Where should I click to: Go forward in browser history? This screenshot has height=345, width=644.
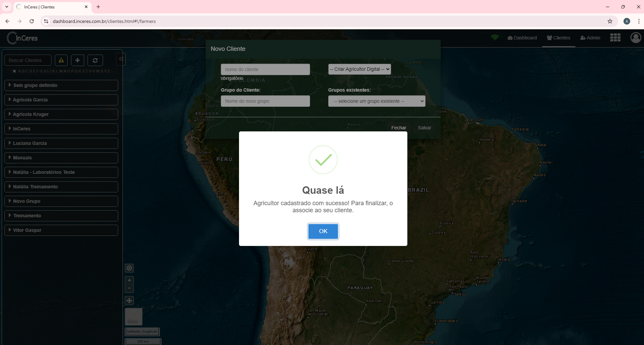point(20,21)
